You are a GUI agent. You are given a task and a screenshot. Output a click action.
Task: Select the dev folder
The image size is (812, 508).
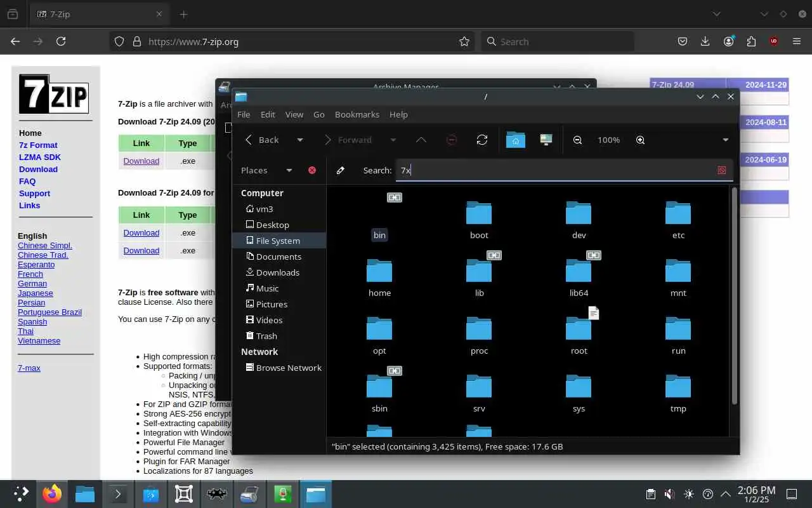tap(579, 220)
